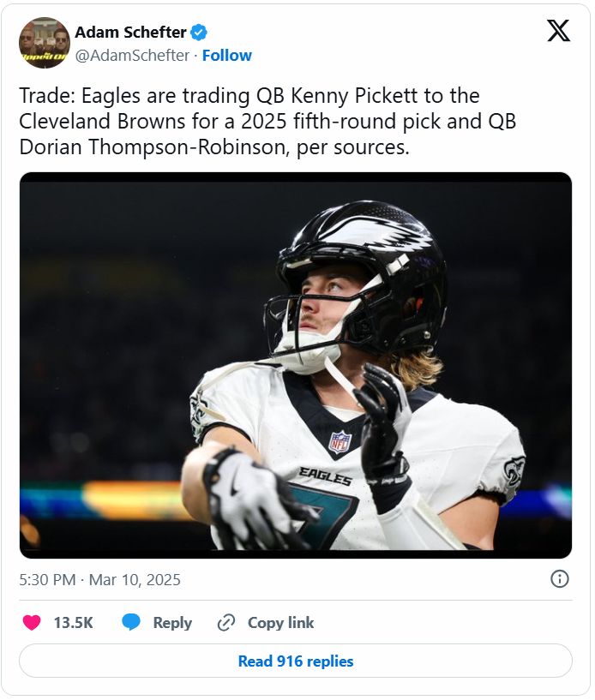Click the Adam Schefter display name
The width and height of the screenshot is (595, 700).
coord(130,33)
